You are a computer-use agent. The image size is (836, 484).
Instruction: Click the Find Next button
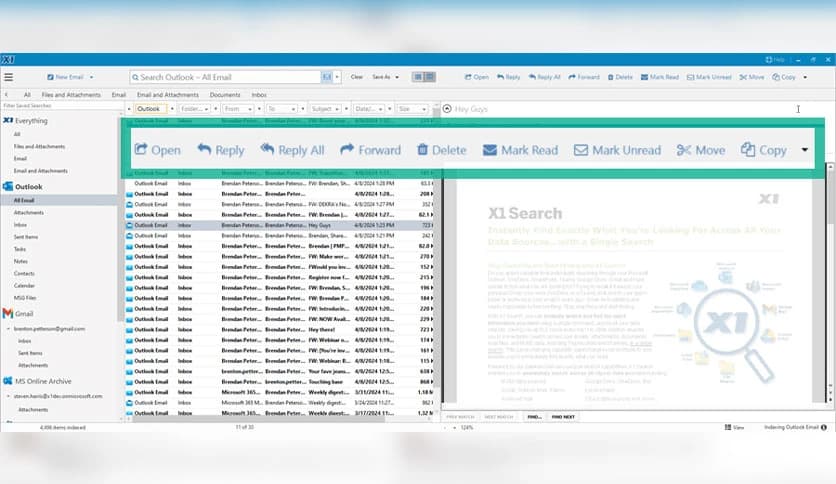[x=563, y=417]
